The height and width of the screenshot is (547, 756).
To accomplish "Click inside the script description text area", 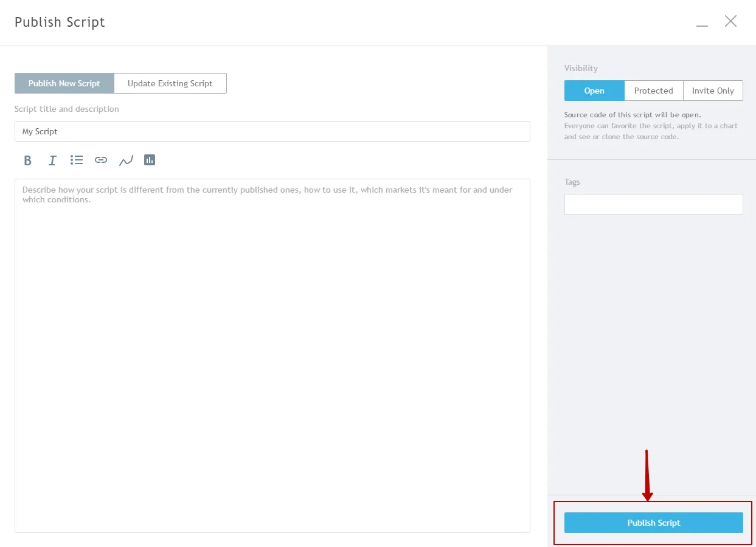I will tap(272, 356).
